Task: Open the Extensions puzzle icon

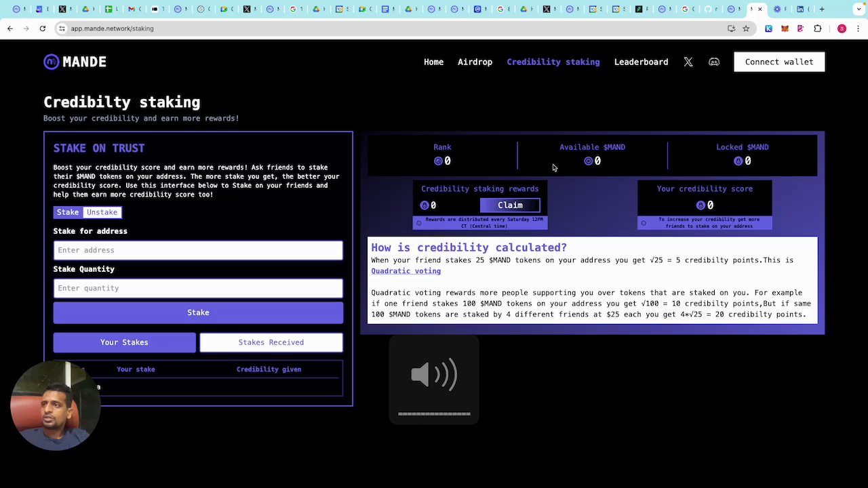Action: [x=817, y=28]
